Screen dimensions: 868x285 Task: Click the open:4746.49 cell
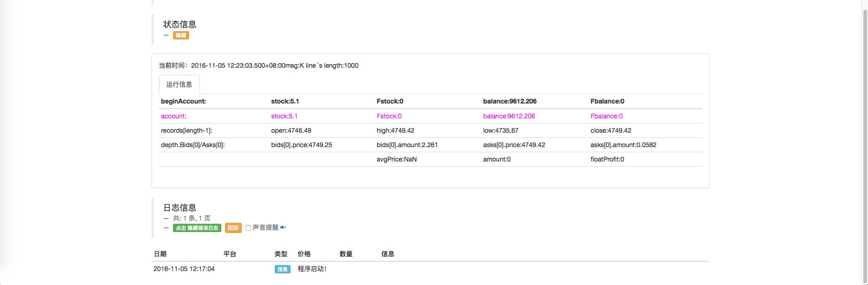[x=291, y=130]
